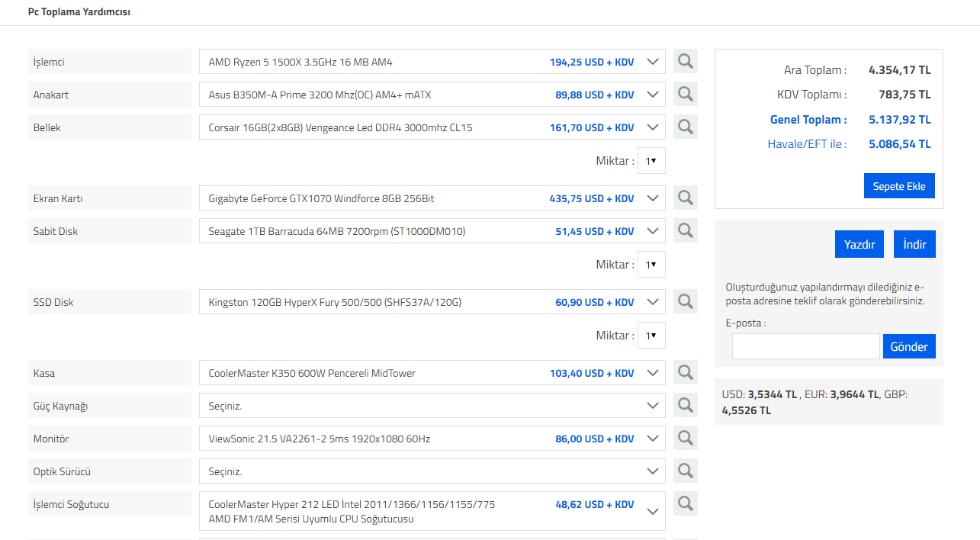The width and height of the screenshot is (980, 540).
Task: Click the search icon for Ekran Kartı row
Action: [x=685, y=198]
